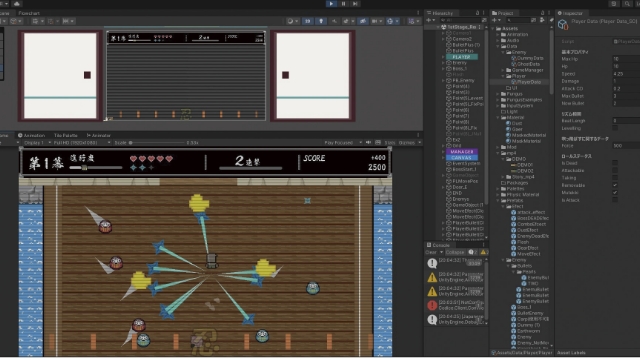Screen dimensions: 640x360
Task: Open the Full HD resolution dropdown
Action: point(82,143)
